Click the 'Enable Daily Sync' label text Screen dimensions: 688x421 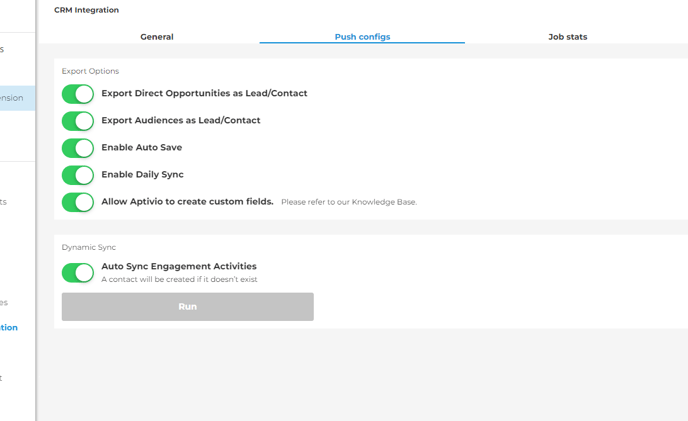pos(143,174)
